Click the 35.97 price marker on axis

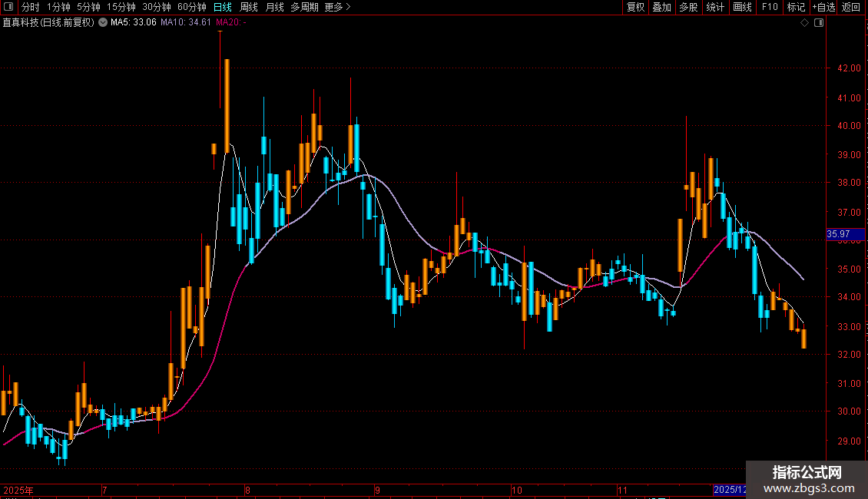point(845,234)
